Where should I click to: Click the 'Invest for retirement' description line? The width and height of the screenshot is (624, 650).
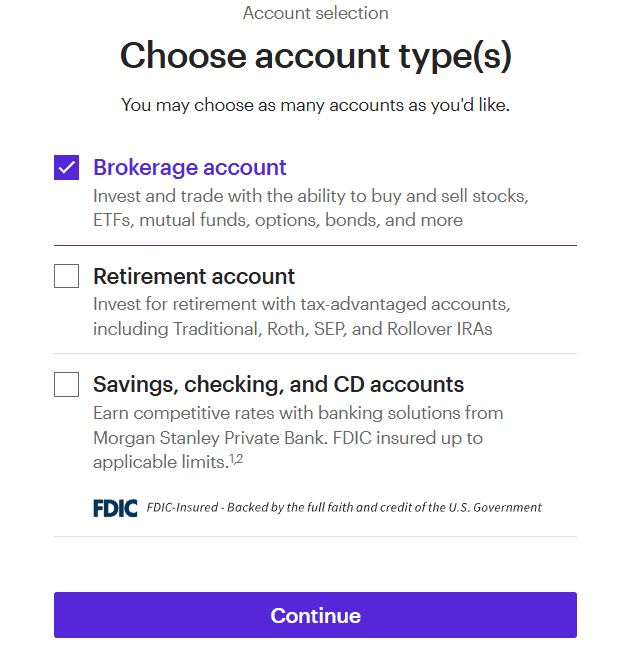pos(308,304)
